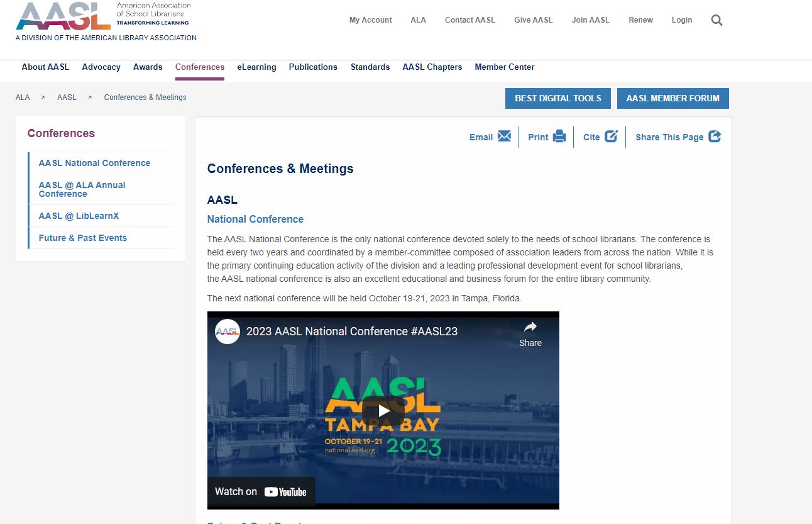Click the Cite pencil icon

pyautogui.click(x=611, y=137)
